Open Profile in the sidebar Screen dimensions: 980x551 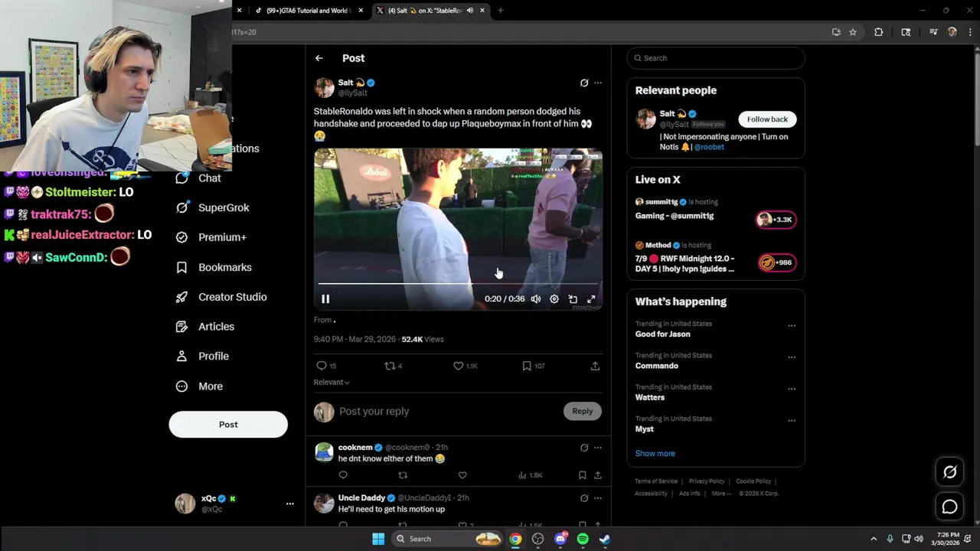coord(202,356)
